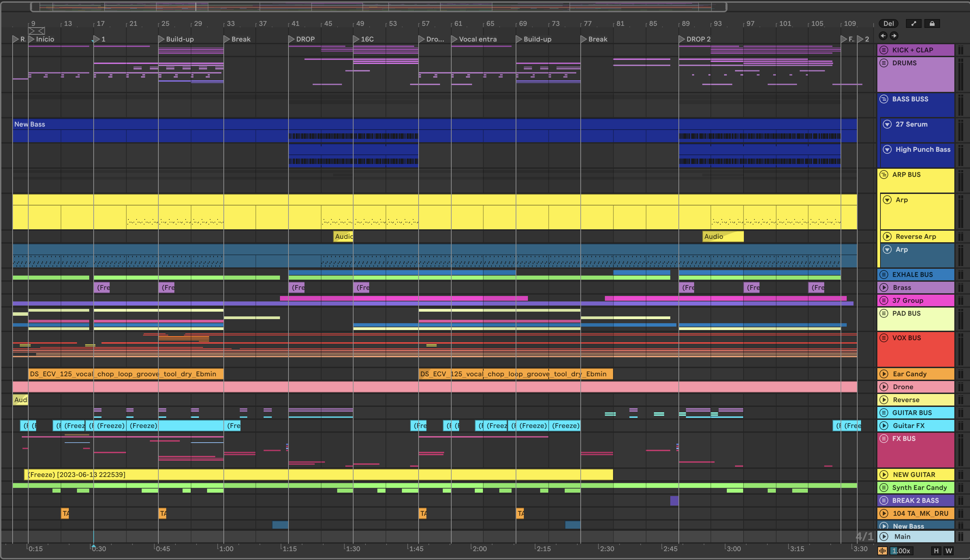Toggle automation mode line icon

point(913,23)
